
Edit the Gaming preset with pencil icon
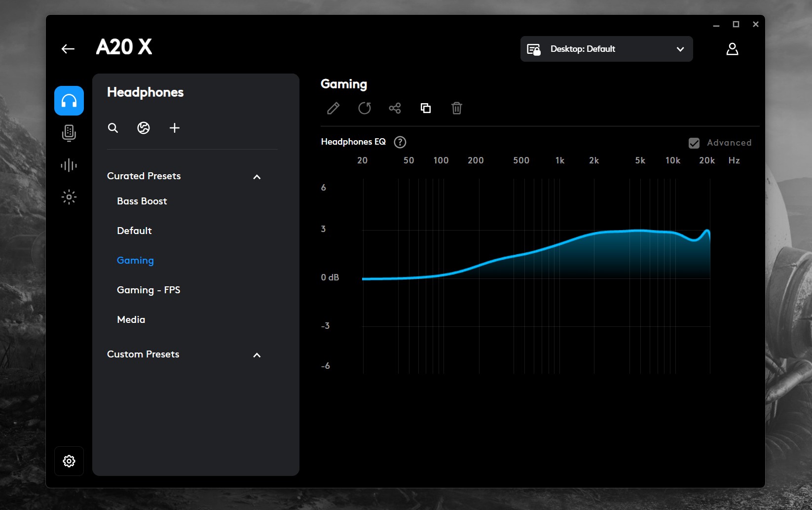click(333, 108)
